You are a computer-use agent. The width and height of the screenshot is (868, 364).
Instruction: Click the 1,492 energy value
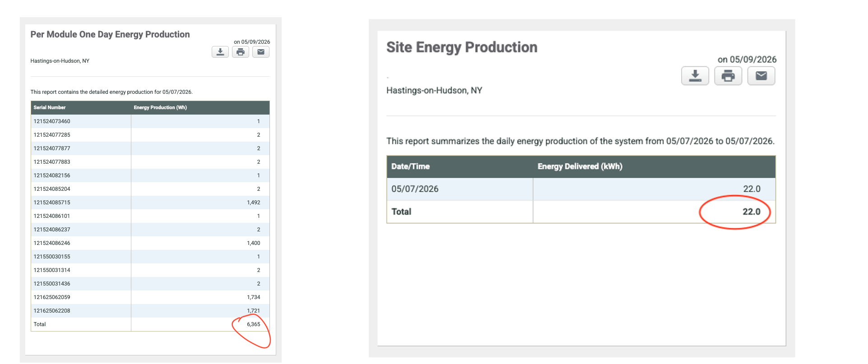pos(254,203)
